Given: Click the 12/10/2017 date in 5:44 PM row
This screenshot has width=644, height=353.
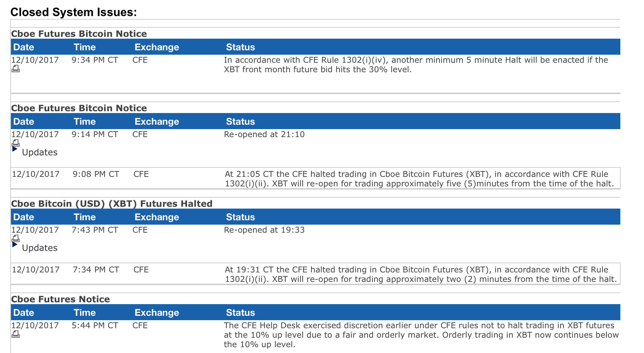Looking at the screenshot, I should click(x=35, y=325).
